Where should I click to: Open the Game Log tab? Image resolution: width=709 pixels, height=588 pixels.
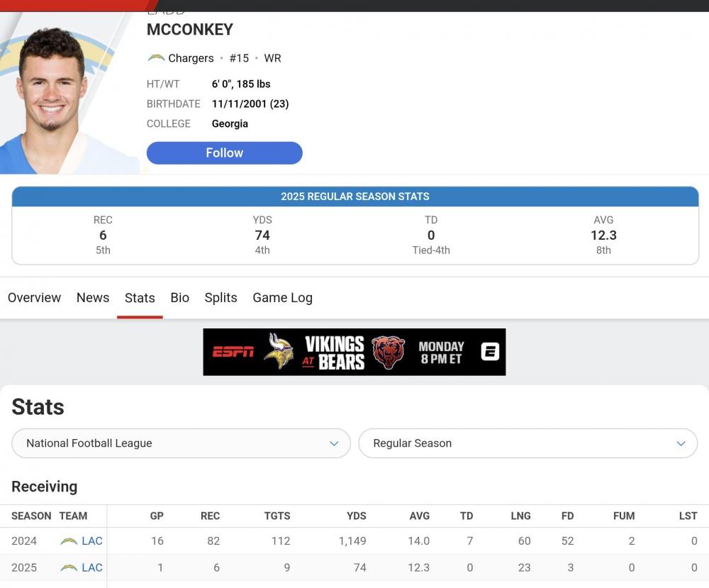click(x=282, y=298)
